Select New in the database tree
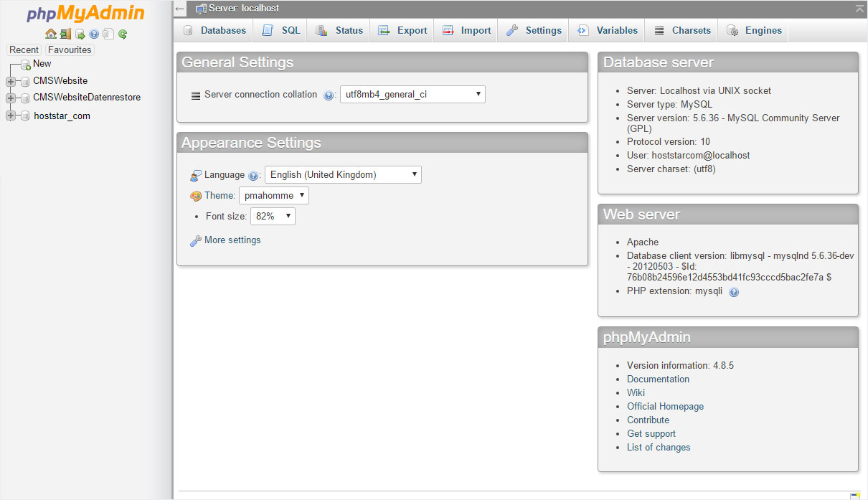 pyautogui.click(x=42, y=64)
